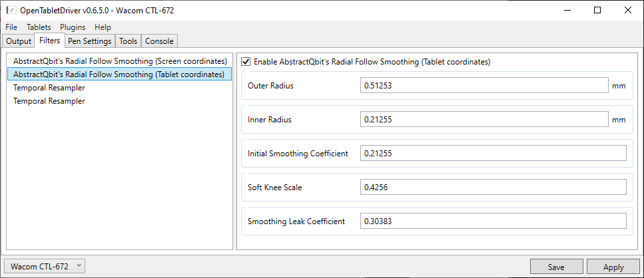
Task: Switch to the Output tab
Action: tap(19, 41)
